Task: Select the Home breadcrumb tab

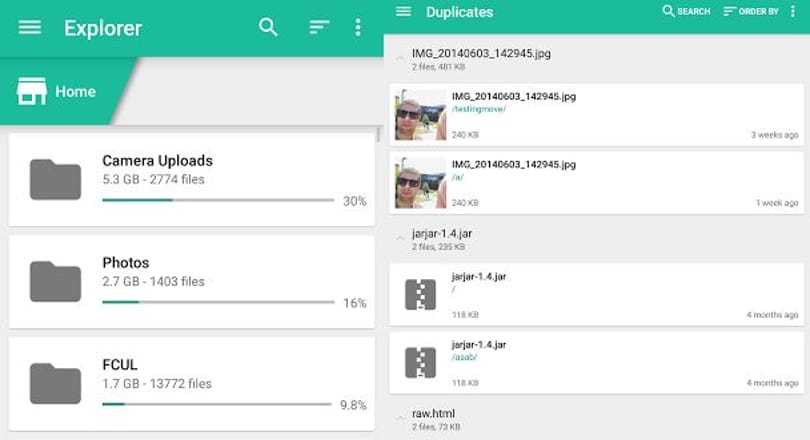Action: [64, 91]
